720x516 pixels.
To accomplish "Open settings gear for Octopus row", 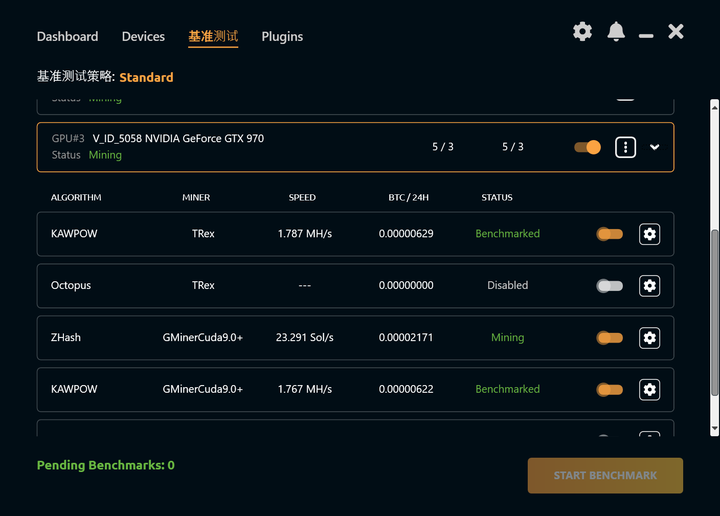I will pyautogui.click(x=649, y=286).
